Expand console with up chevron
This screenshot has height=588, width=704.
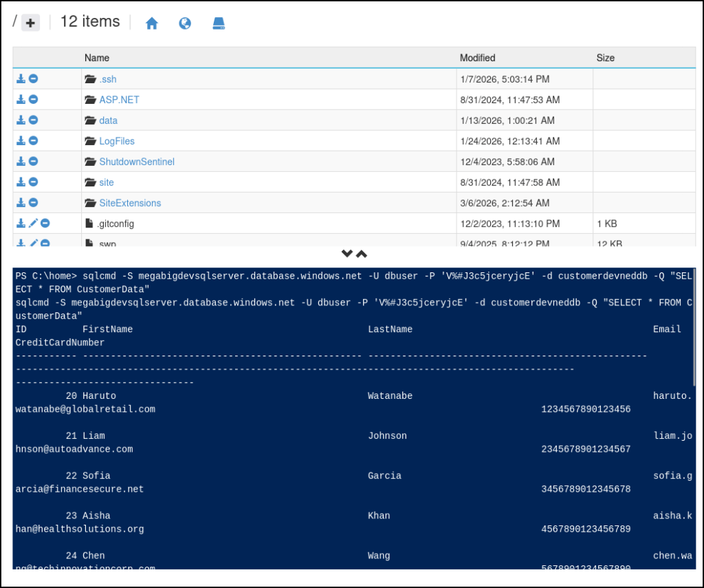tap(362, 254)
